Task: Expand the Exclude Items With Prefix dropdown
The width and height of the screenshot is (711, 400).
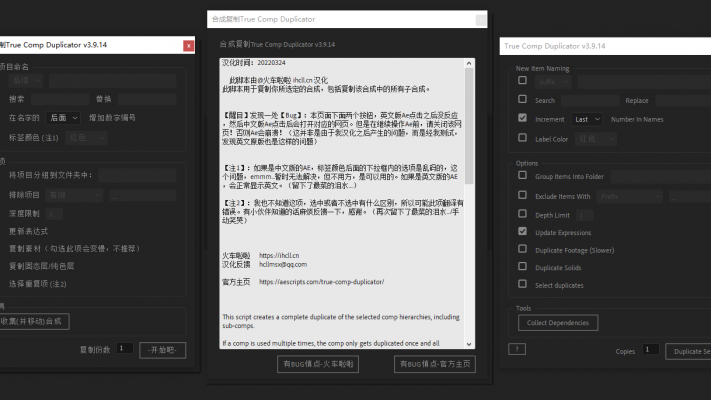Action: tap(633, 196)
